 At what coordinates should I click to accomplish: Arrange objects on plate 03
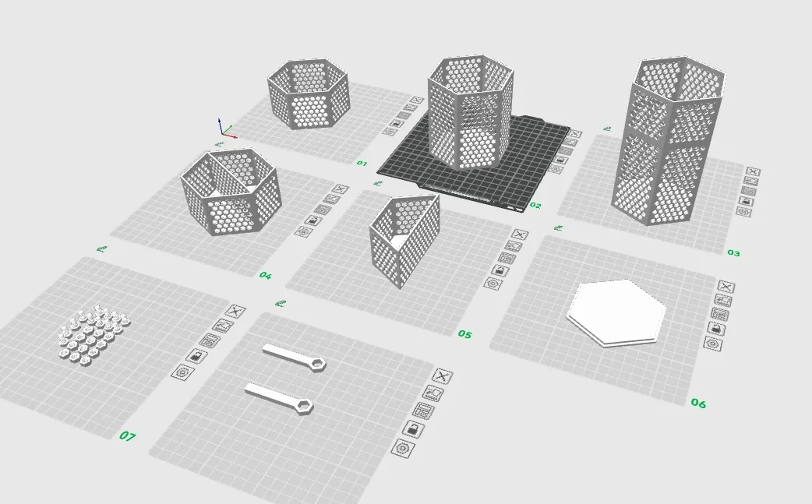748,191
